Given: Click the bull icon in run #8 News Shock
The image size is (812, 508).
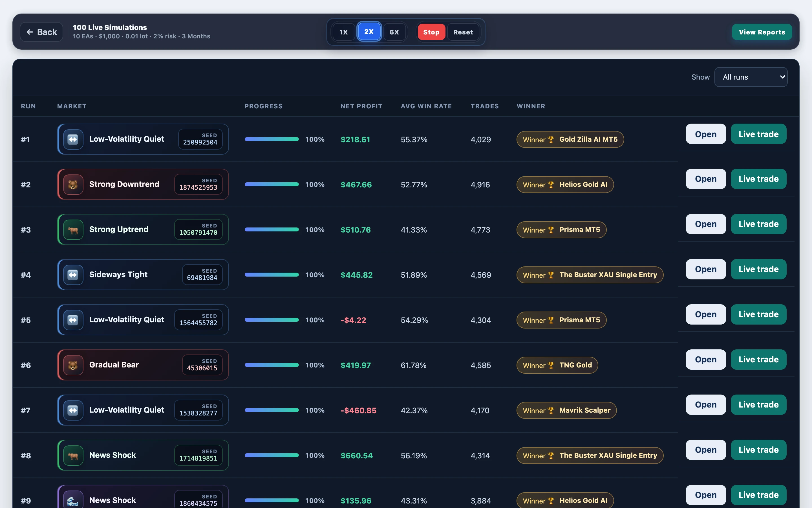Looking at the screenshot, I should coord(73,455).
